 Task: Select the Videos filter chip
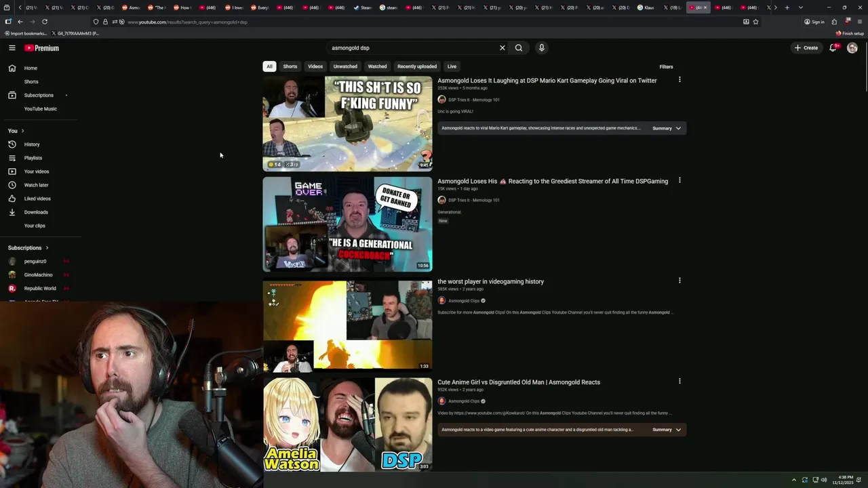pyautogui.click(x=315, y=66)
